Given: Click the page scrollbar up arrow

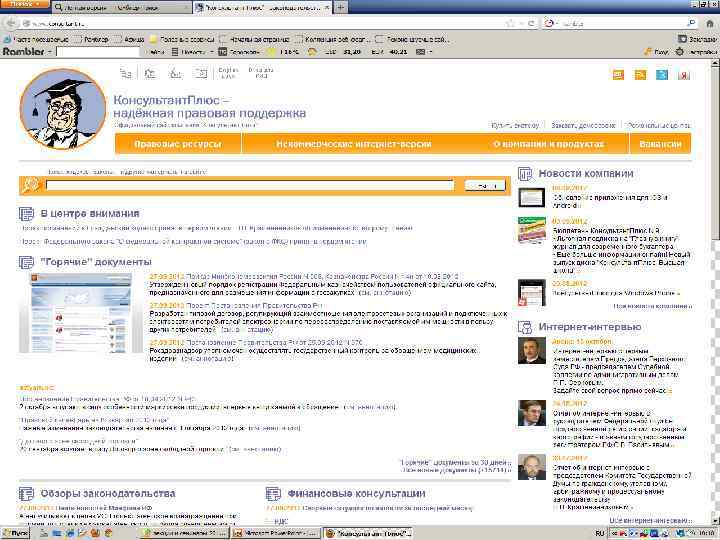Looking at the screenshot, I should click(x=715, y=64).
